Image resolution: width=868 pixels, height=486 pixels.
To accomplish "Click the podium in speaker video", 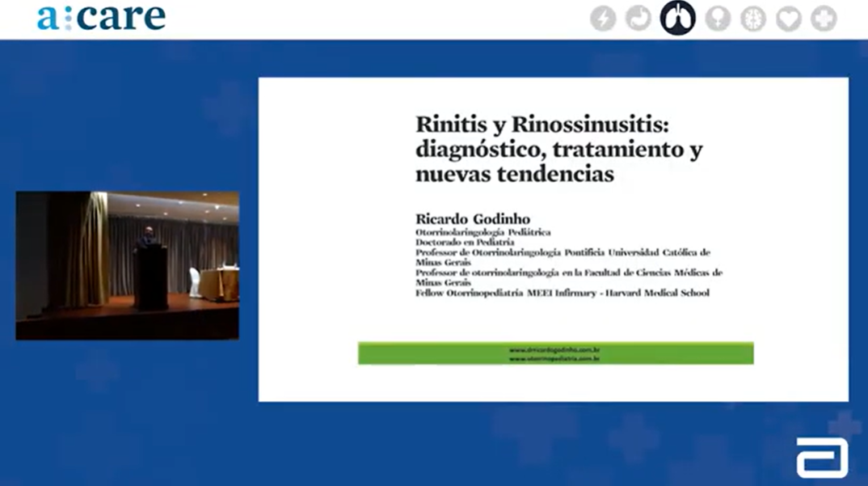I will point(150,276).
